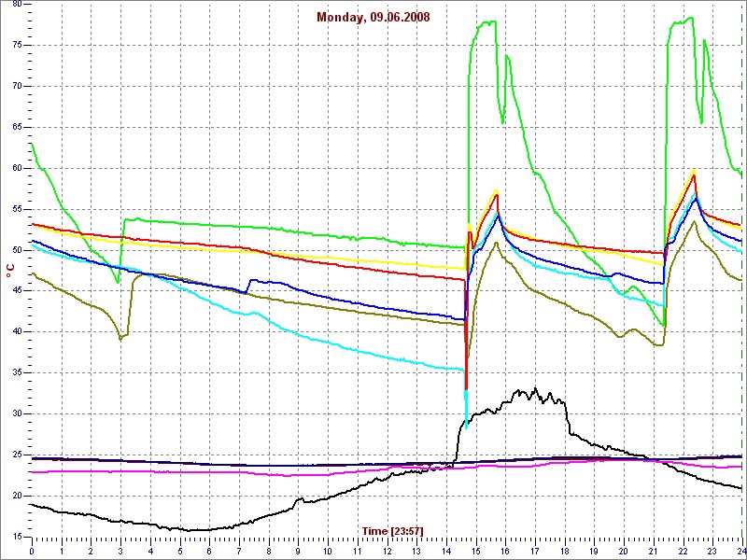The image size is (747, 560).
Task: Click the "Time [23:57]" axis label
Action: [392, 530]
